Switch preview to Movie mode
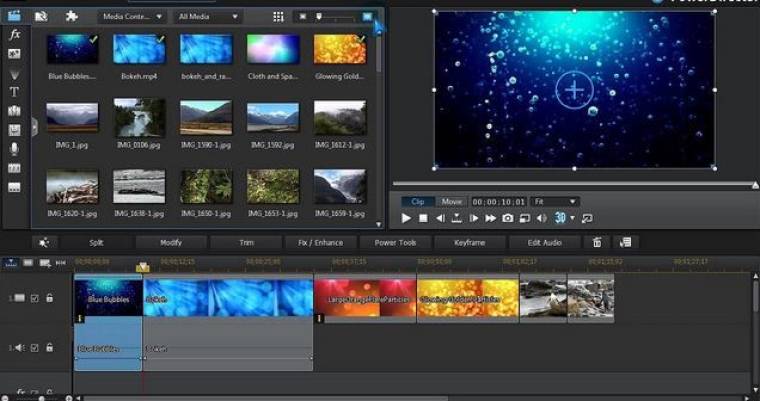 click(451, 201)
